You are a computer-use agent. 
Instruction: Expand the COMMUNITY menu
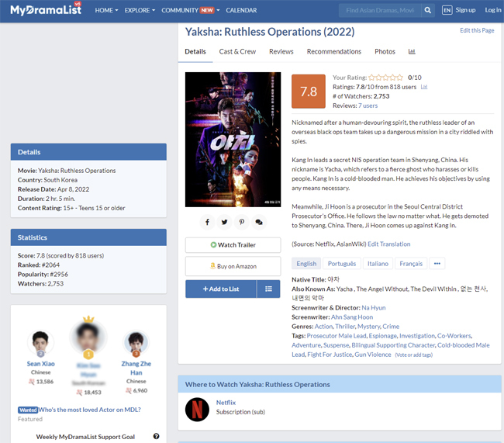coord(191,10)
